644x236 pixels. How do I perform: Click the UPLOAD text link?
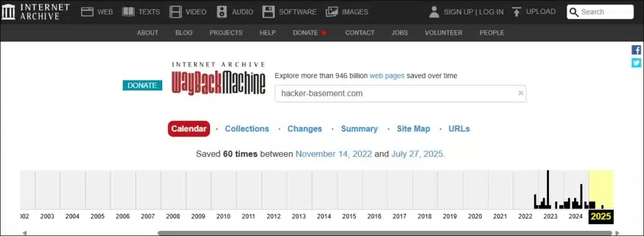541,11
